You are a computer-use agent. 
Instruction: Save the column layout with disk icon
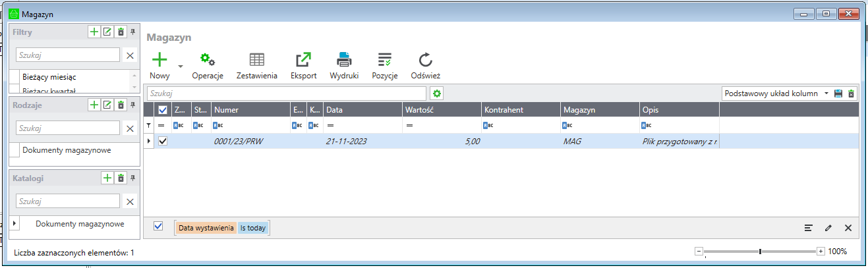tap(838, 94)
